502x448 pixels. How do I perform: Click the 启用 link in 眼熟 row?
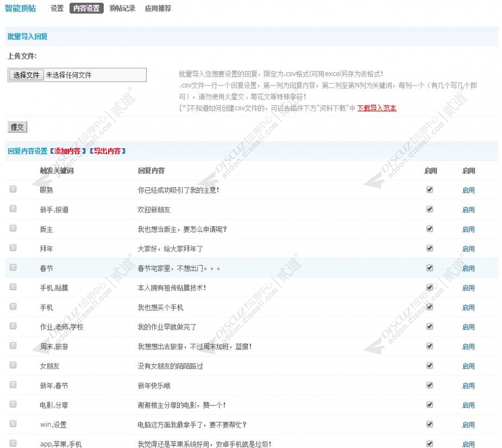tap(468, 190)
